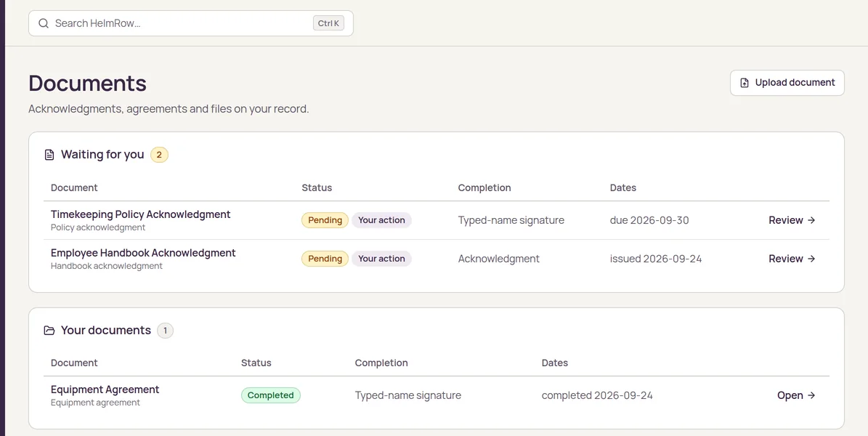Click Typed-name signature in Equipment Agreement row

click(x=408, y=395)
